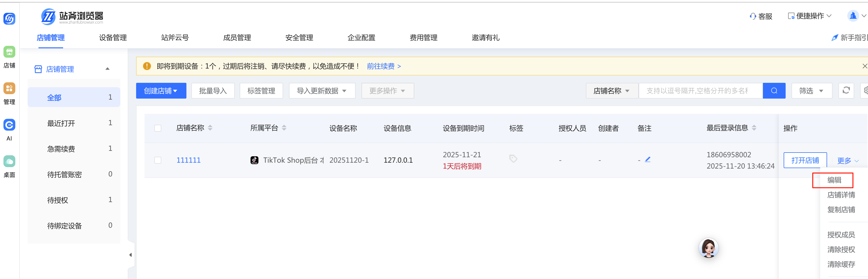The image size is (868, 279).
Task: Click the refresh list icon
Action: click(846, 90)
